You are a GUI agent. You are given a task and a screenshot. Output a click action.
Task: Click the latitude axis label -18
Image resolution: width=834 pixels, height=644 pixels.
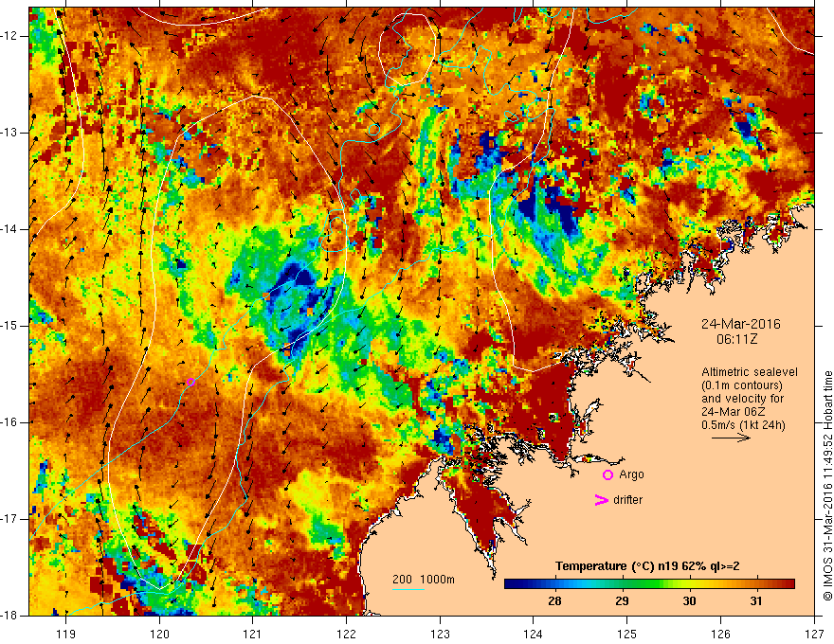9,616
